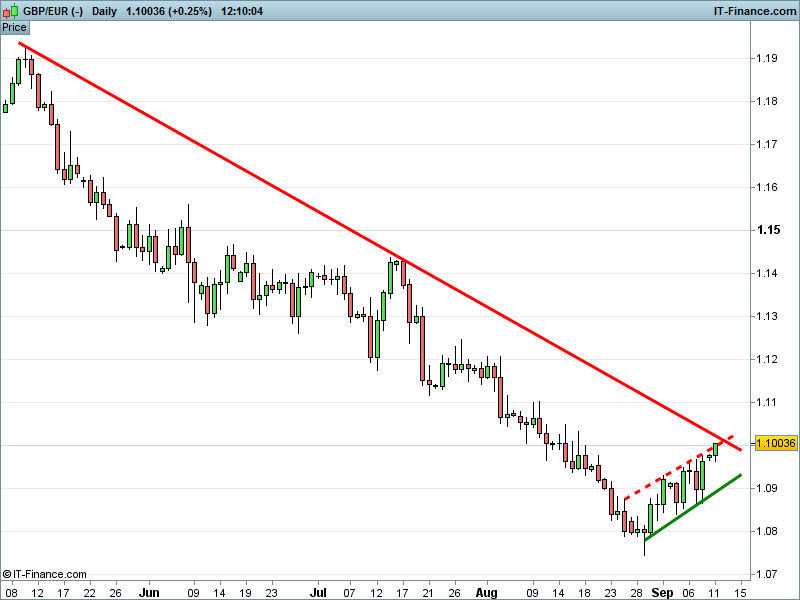Viewport: 800px width, 600px height.
Task: Click the 12:10:04 time display
Action: click(242, 11)
